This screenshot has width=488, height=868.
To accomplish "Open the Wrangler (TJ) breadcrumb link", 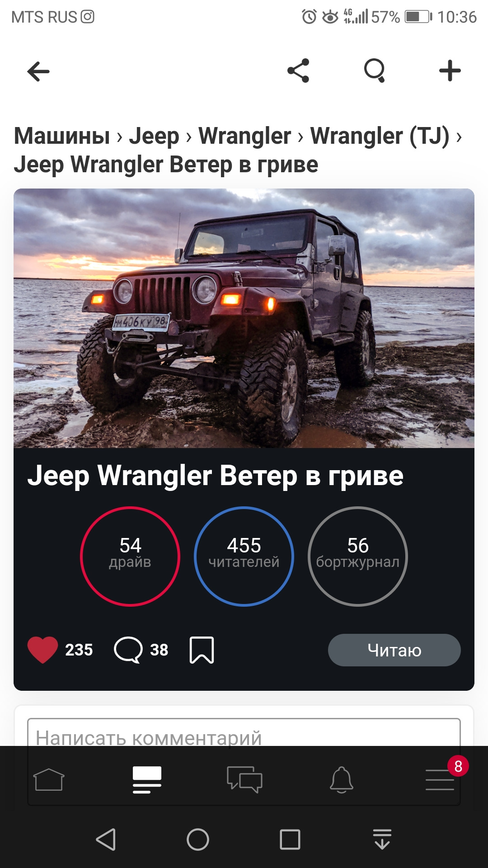I will coord(380,136).
